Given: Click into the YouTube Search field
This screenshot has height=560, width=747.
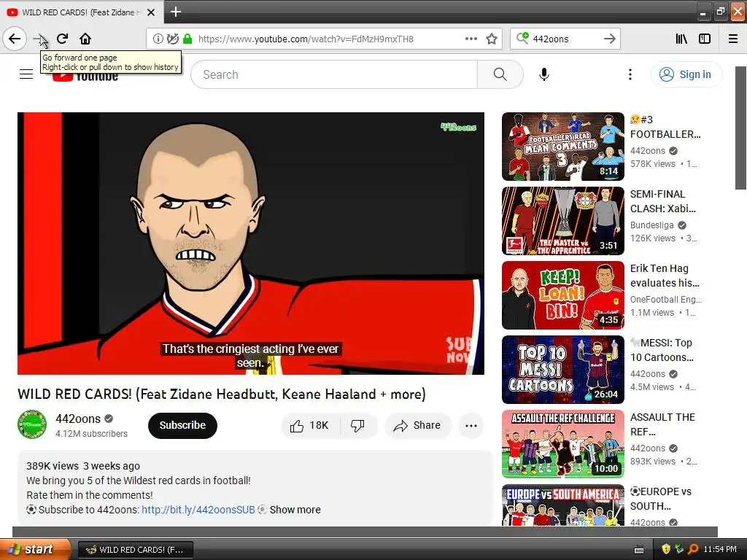Looking at the screenshot, I should pos(334,74).
